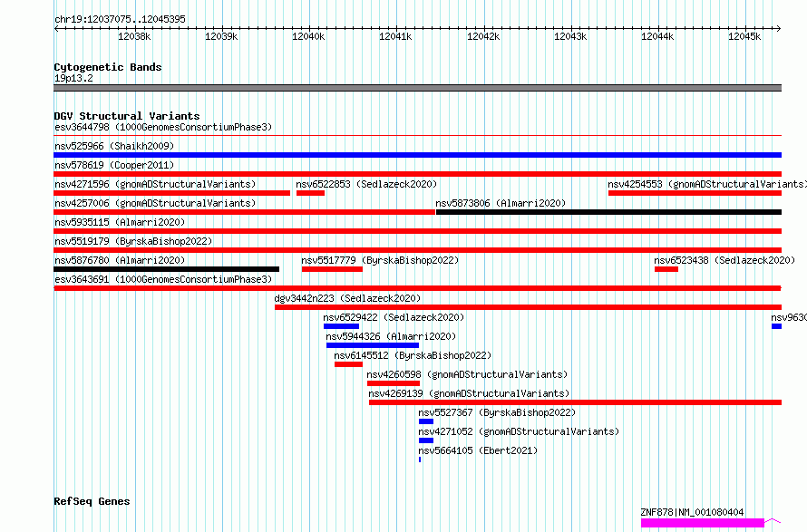Click the chr19:12037075..12045395 coordinate text
The height and width of the screenshot is (532, 807).
(x=120, y=20)
